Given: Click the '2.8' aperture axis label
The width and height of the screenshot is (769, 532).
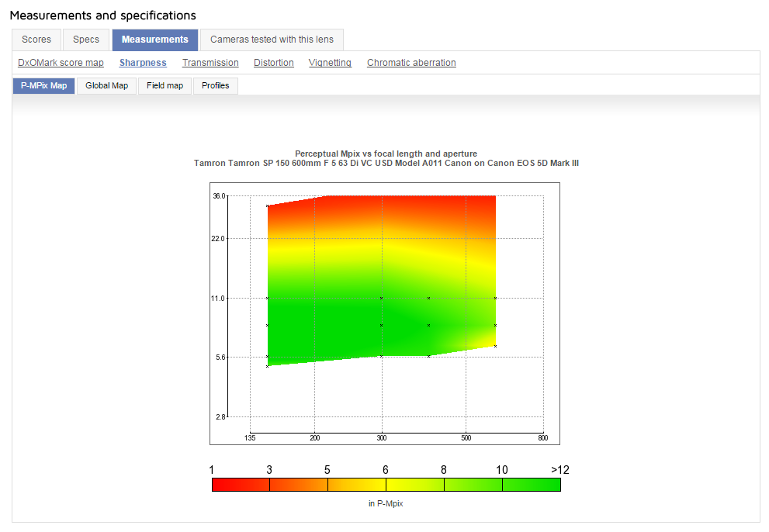Looking at the screenshot, I should tap(220, 416).
